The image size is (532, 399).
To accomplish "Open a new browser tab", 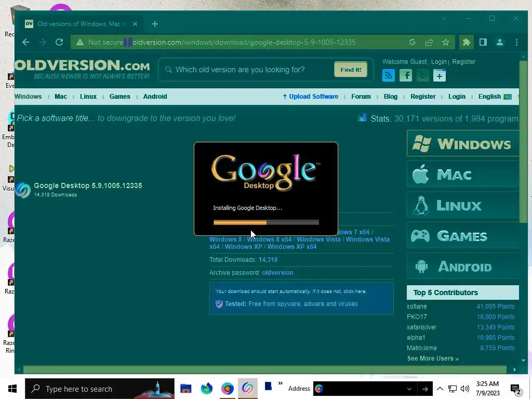I will [155, 24].
